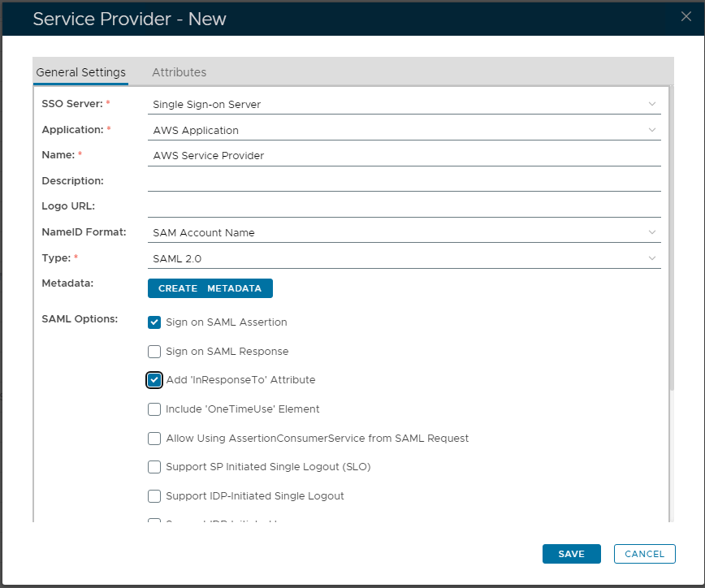
Task: Check Support IDP-Initiated Single Logout
Action: pyautogui.click(x=154, y=496)
